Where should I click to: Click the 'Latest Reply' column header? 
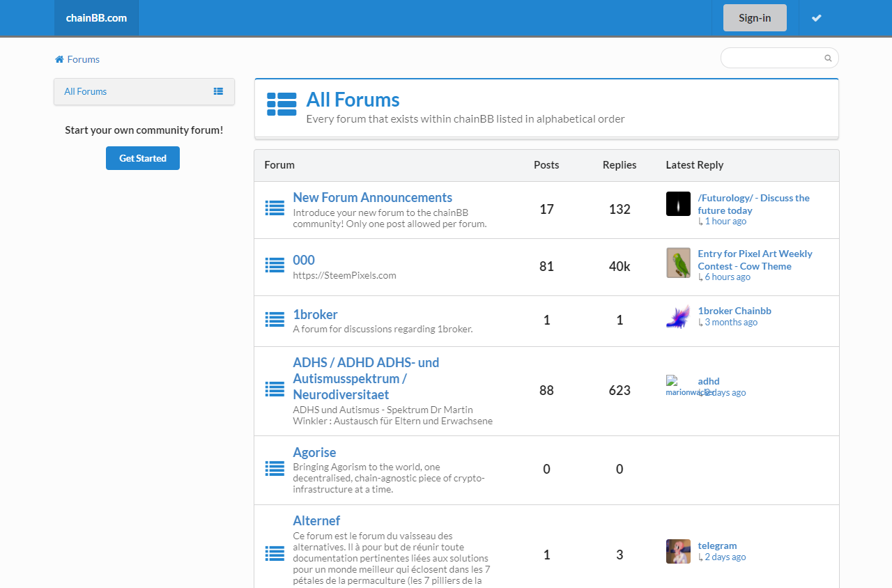pyautogui.click(x=695, y=165)
